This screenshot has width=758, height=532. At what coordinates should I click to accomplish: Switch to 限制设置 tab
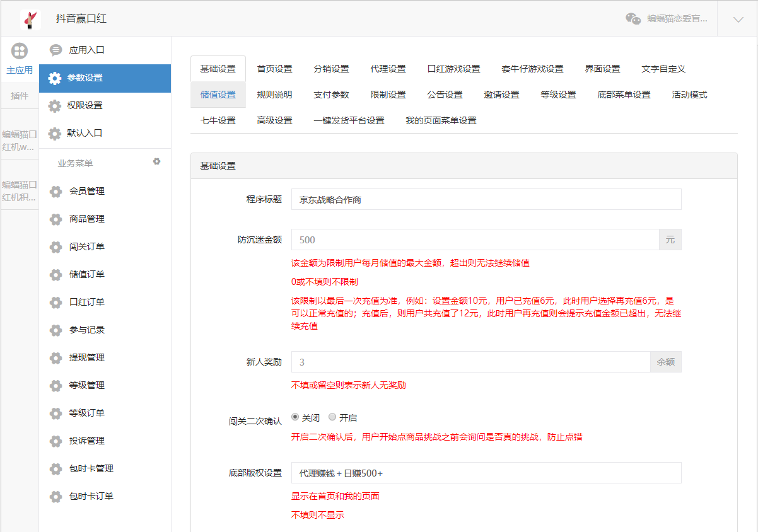[x=388, y=95]
